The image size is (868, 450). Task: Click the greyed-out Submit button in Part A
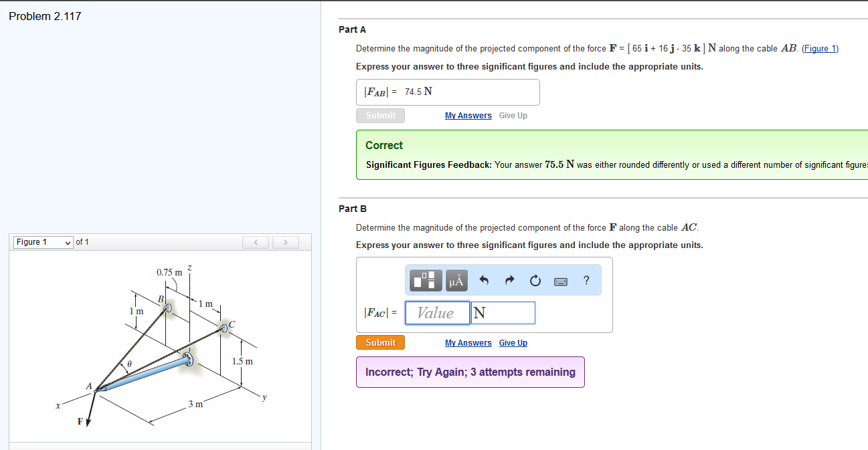click(380, 116)
